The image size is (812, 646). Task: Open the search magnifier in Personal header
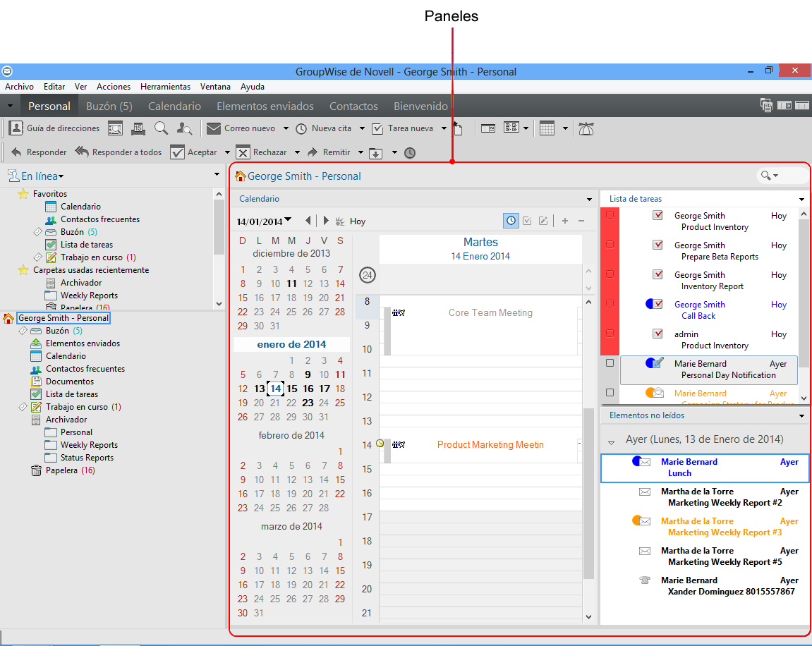[765, 176]
